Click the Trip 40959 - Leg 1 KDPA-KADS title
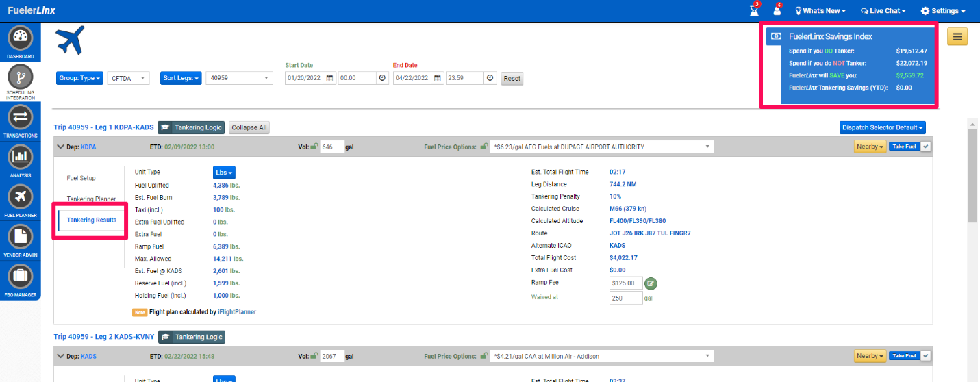 click(104, 127)
